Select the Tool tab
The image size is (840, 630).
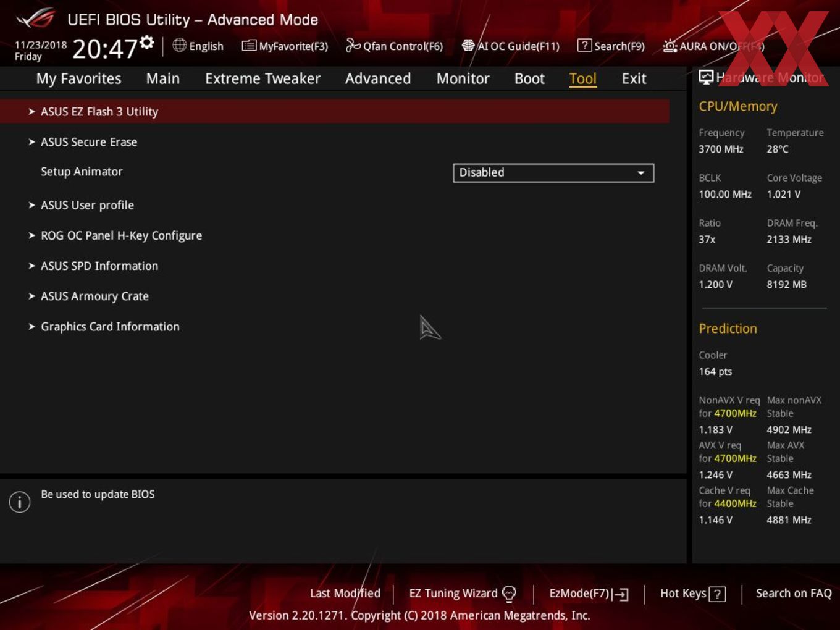(x=582, y=78)
